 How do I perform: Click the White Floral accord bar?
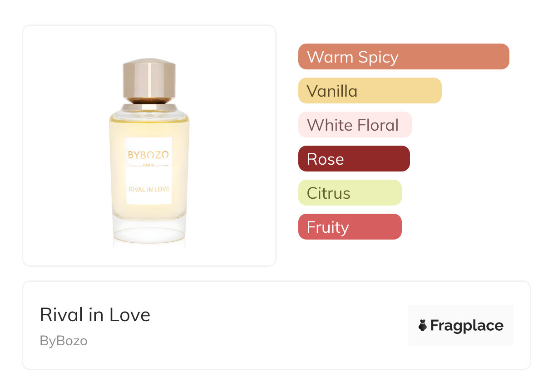pos(355,125)
